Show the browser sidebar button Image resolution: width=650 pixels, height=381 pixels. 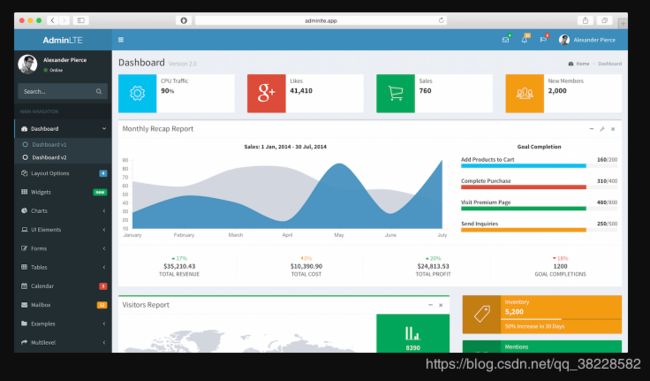click(81, 20)
